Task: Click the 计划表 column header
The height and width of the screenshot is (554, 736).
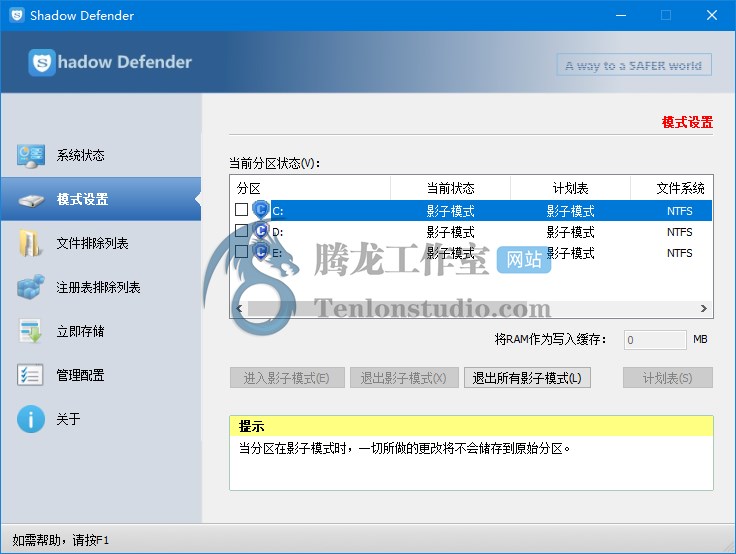Action: coord(570,188)
